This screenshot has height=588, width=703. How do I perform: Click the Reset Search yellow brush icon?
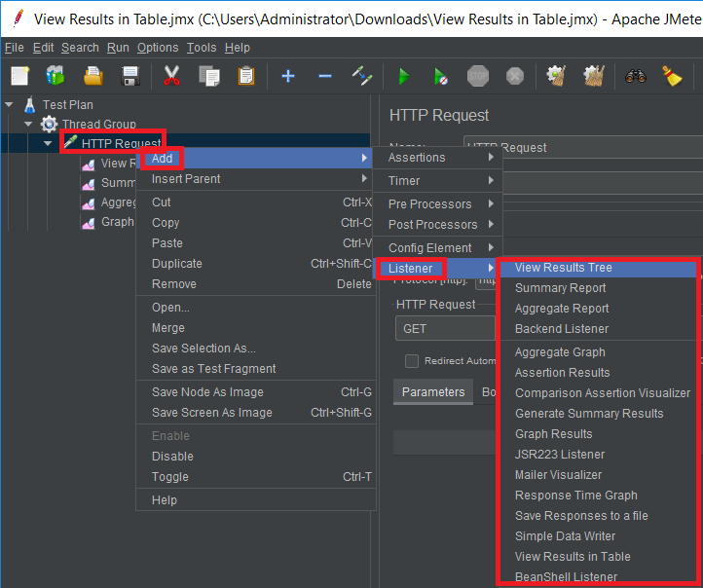coord(672,76)
